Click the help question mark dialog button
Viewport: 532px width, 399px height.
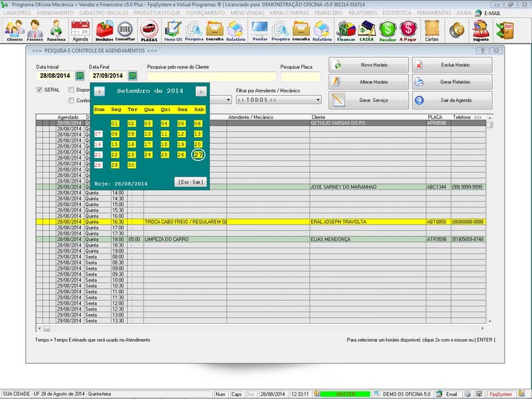pos(483,51)
